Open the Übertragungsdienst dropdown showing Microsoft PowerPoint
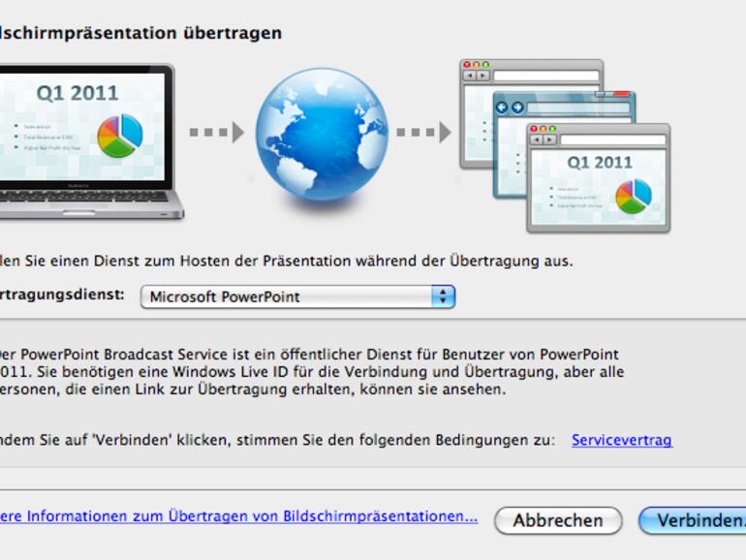The image size is (746, 560). pyautogui.click(x=297, y=296)
